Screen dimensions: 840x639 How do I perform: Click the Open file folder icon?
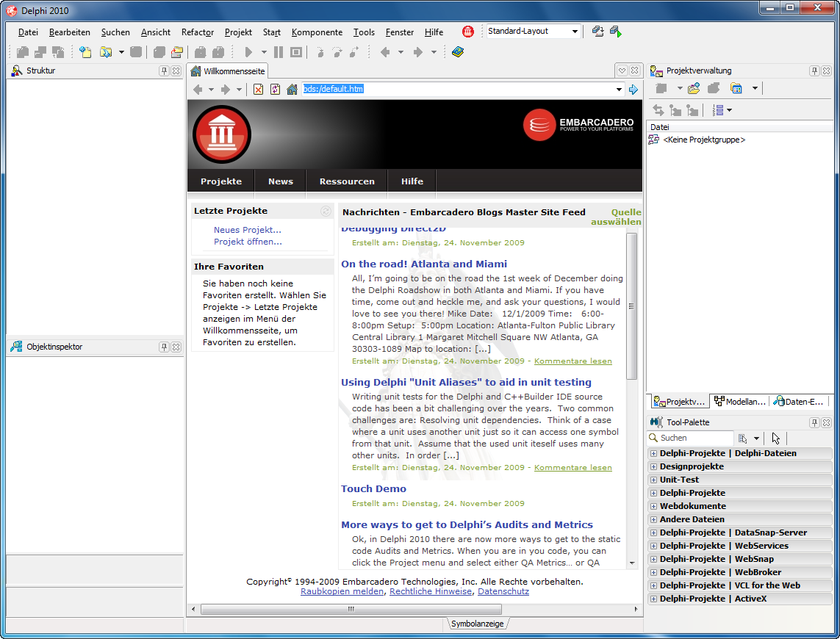click(106, 52)
